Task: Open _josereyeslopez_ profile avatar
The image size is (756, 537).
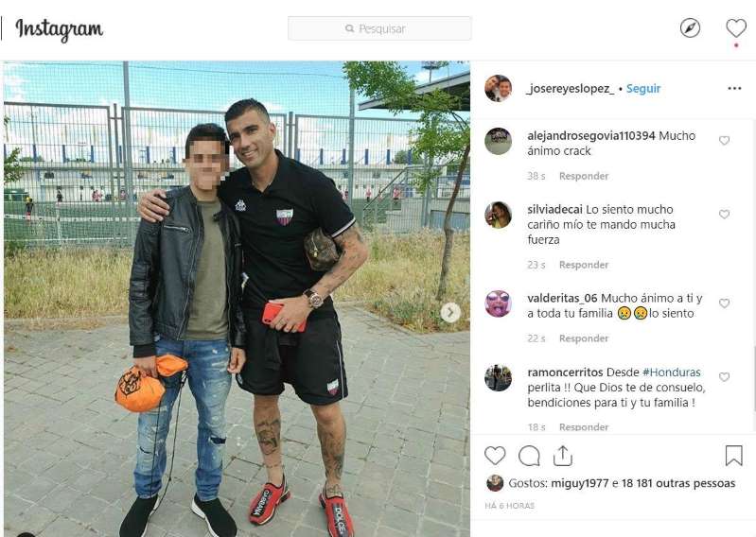Action: [498, 89]
